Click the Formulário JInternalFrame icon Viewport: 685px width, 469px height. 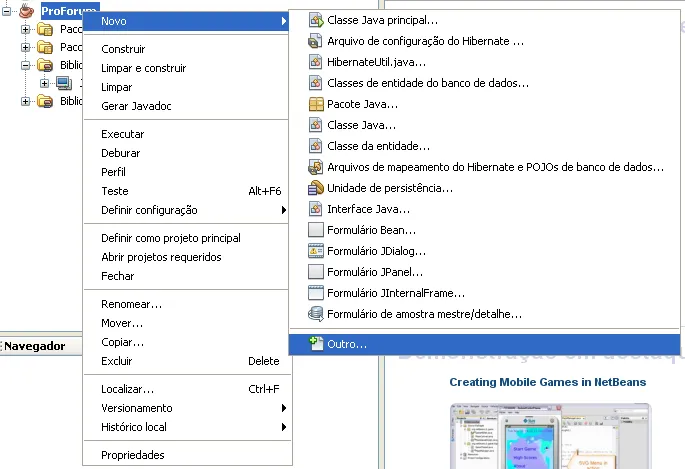(315, 293)
